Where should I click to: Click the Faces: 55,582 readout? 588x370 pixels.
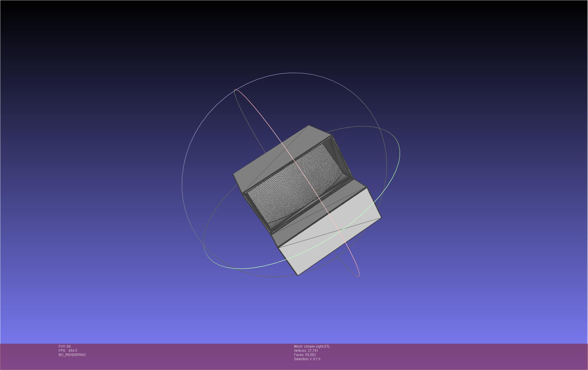point(305,355)
